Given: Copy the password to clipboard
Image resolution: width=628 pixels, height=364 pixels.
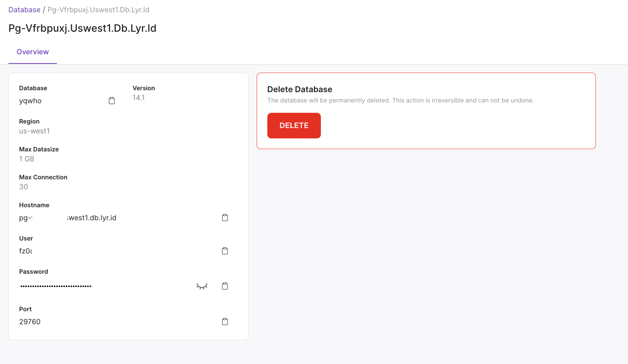Looking at the screenshot, I should [225, 286].
